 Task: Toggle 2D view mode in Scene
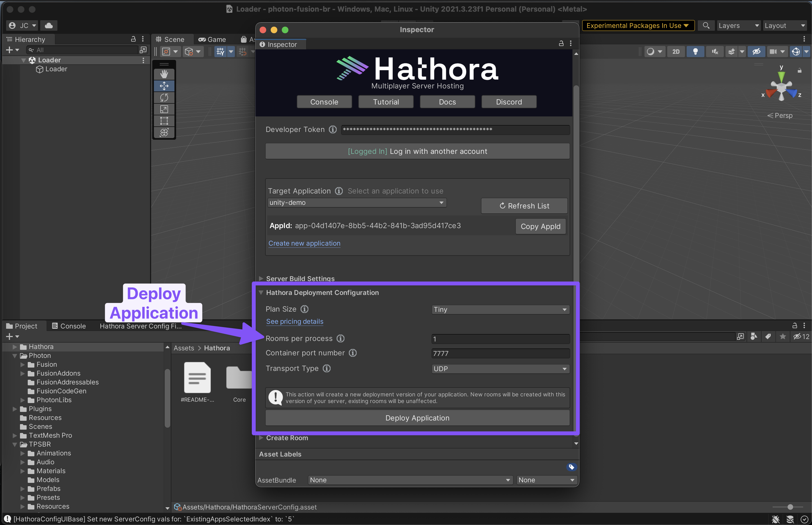pos(676,52)
